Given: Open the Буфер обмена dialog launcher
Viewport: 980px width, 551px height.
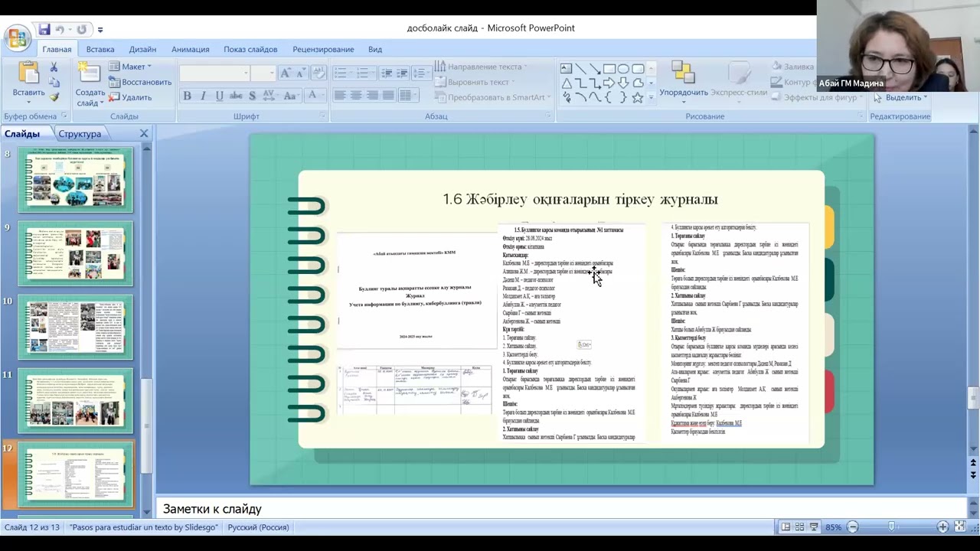Looking at the screenshot, I should pos(64,116).
